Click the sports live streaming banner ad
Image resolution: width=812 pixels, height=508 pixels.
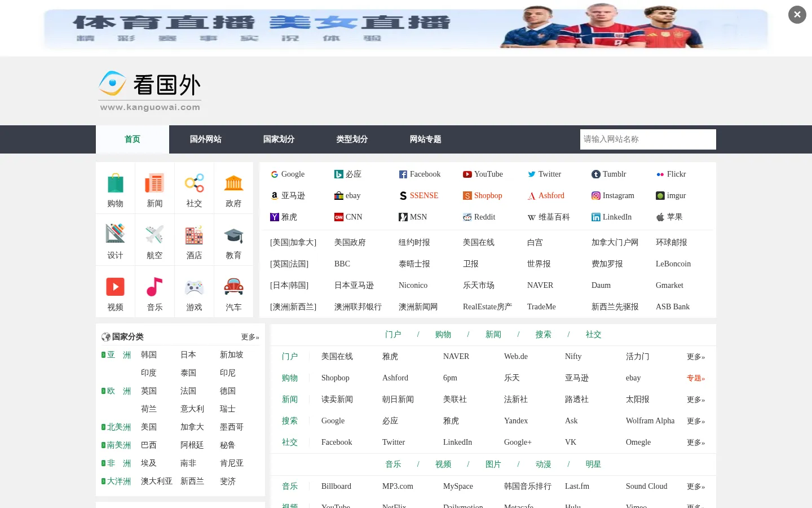406,28
